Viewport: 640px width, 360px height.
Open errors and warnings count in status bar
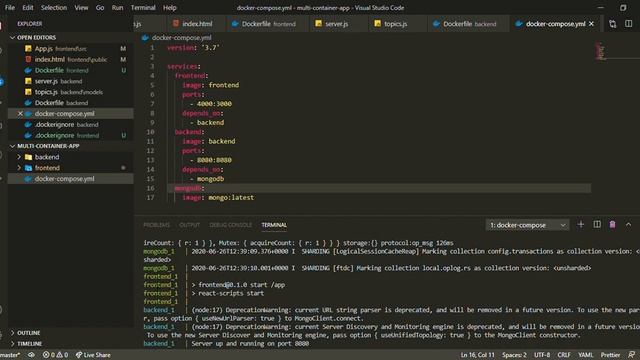pos(56,355)
